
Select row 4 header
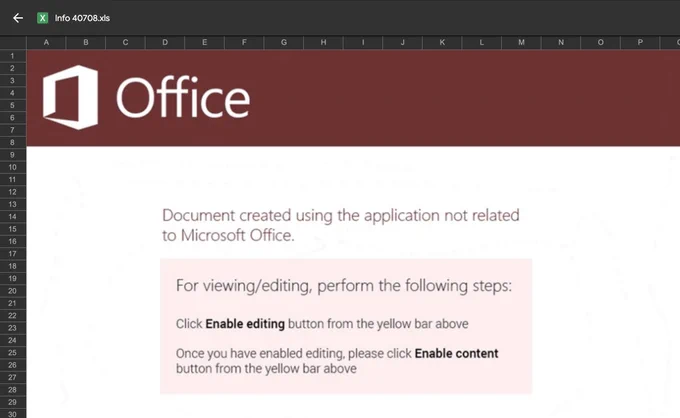click(x=13, y=93)
